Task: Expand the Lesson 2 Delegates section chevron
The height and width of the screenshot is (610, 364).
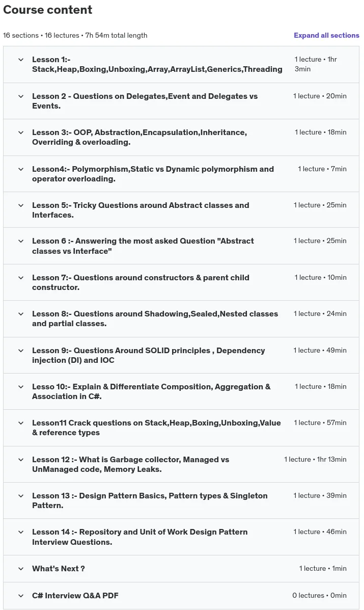Action: tap(21, 96)
